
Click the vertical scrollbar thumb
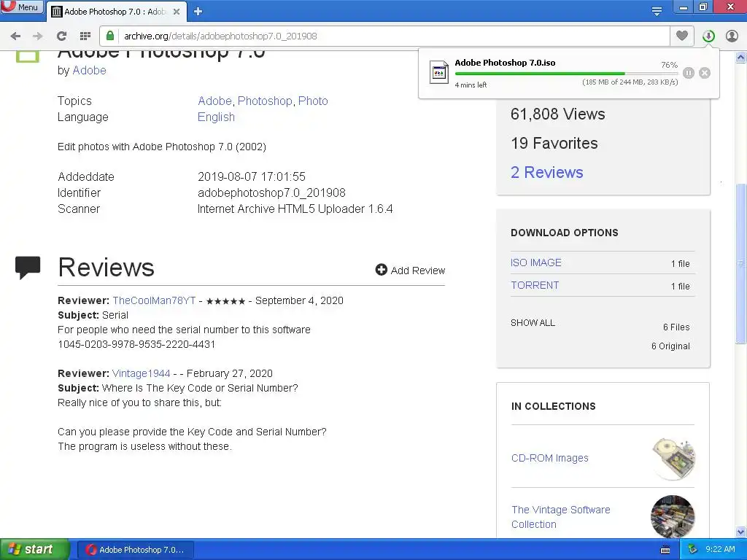pyautogui.click(x=741, y=262)
